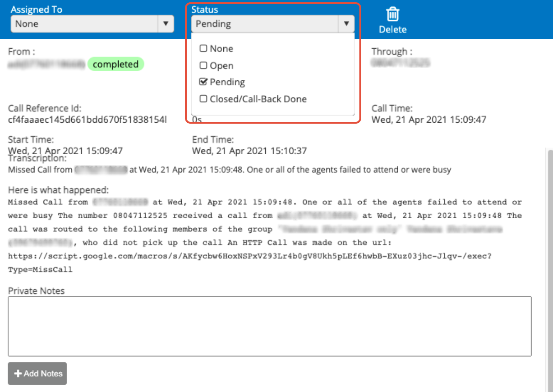Click the date under Start Time
This screenshot has width=553, height=392.
point(65,150)
